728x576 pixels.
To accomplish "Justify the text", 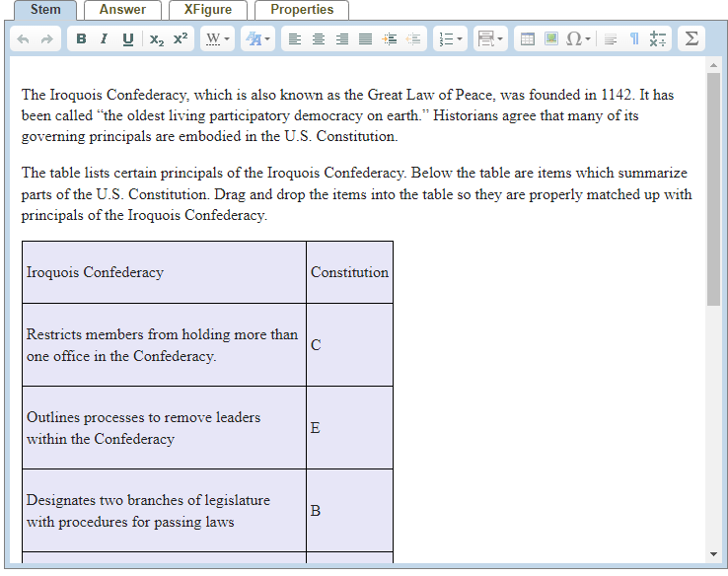I will 365,39.
